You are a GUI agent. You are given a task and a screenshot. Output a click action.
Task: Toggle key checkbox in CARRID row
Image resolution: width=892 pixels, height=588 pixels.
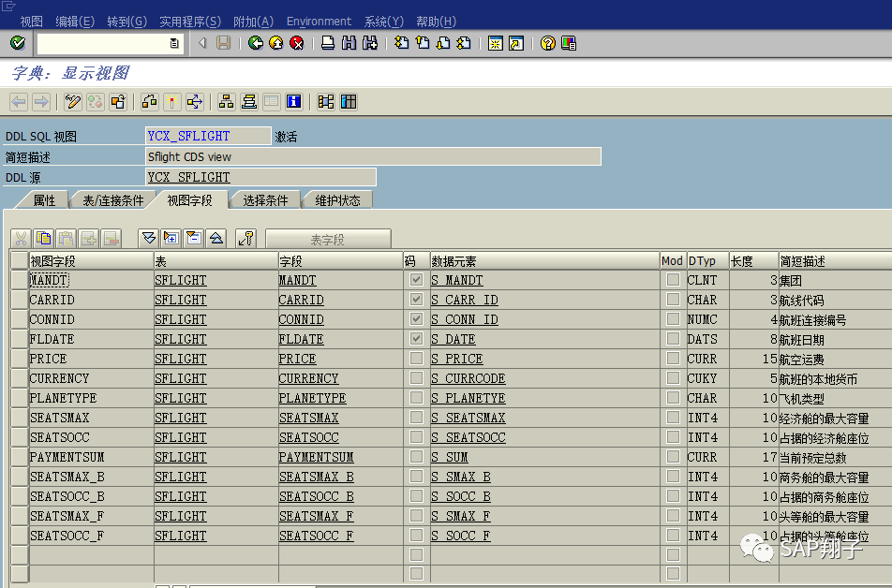click(x=416, y=299)
